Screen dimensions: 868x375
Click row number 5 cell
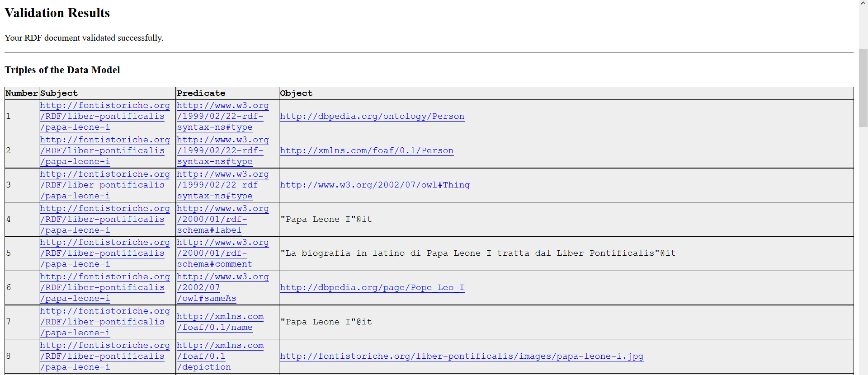click(x=22, y=253)
